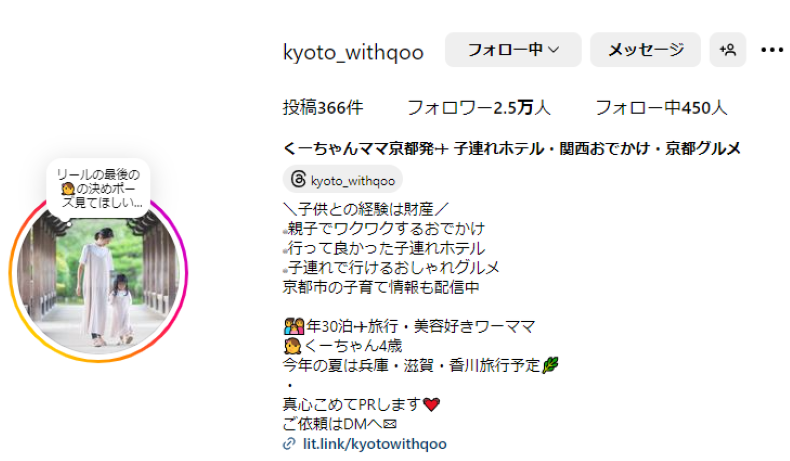Click the red heart emoji in bio
The image size is (790, 461).
pyautogui.click(x=432, y=405)
